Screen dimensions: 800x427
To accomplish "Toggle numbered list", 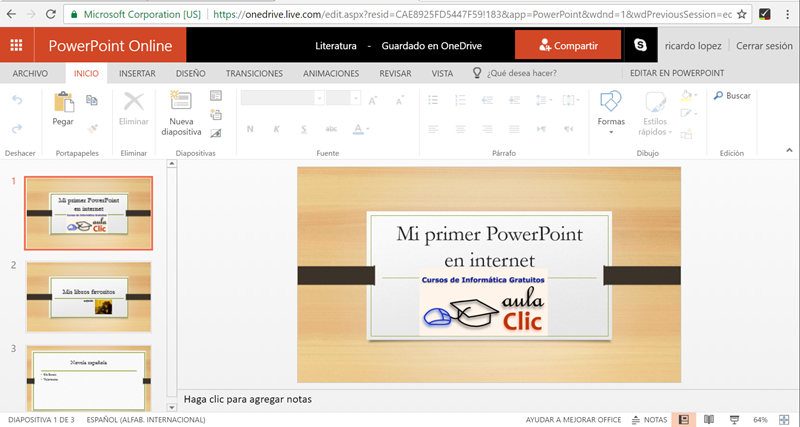I will pyautogui.click(x=460, y=101).
